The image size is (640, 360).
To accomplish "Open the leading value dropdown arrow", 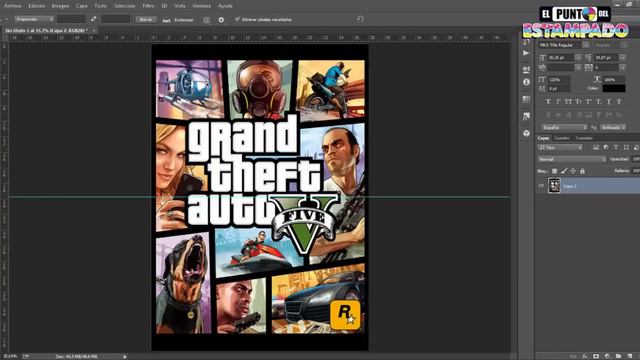I will [x=622, y=58].
